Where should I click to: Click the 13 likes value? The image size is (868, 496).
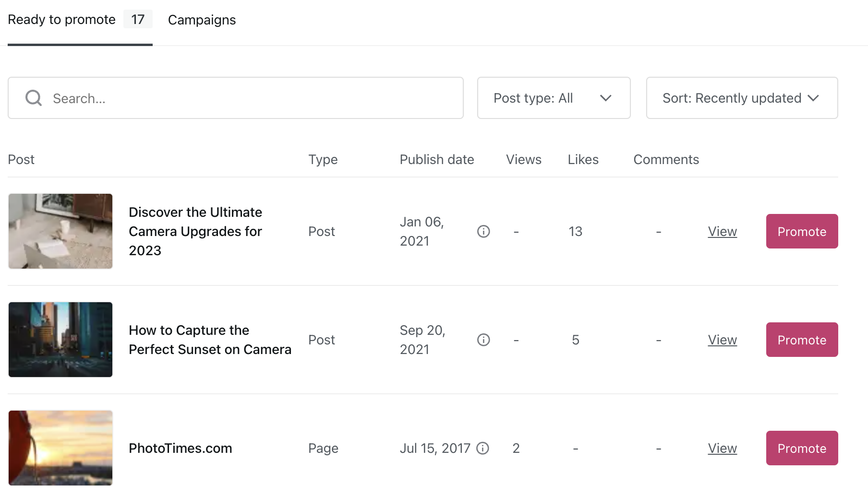tap(575, 231)
